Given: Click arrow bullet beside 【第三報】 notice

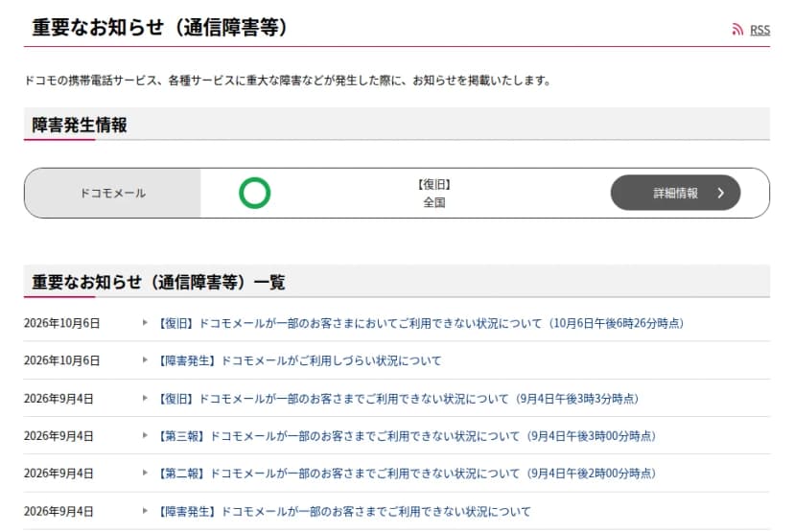Looking at the screenshot, I should [x=145, y=435].
